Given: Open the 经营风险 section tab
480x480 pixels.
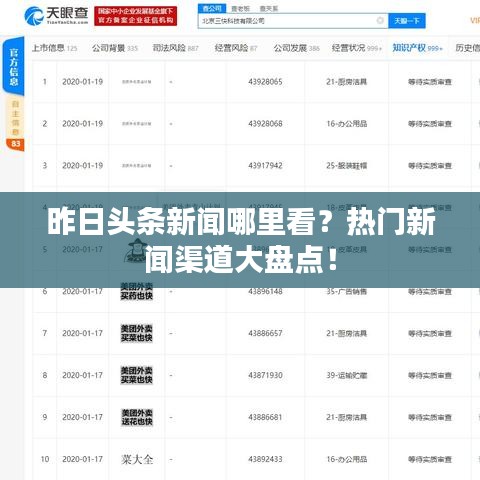Looking at the screenshot, I should [236, 48].
